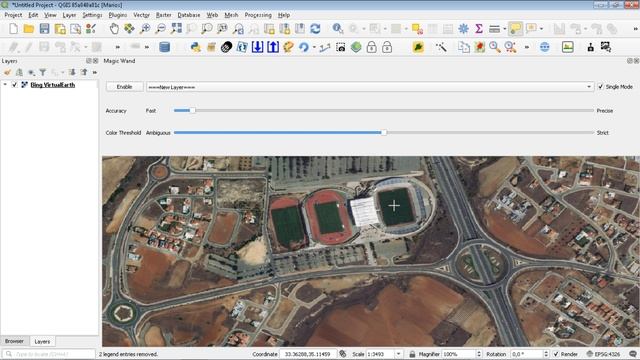Open the Raster menu
This screenshot has width=640, height=360.
pyautogui.click(x=164, y=15)
